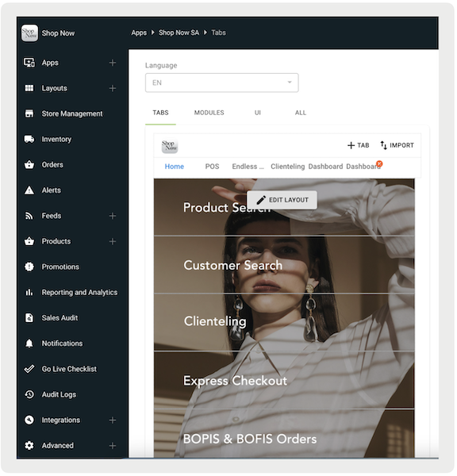This screenshot has width=457, height=476.
Task: Open Orders from the sidebar
Action: (x=52, y=164)
